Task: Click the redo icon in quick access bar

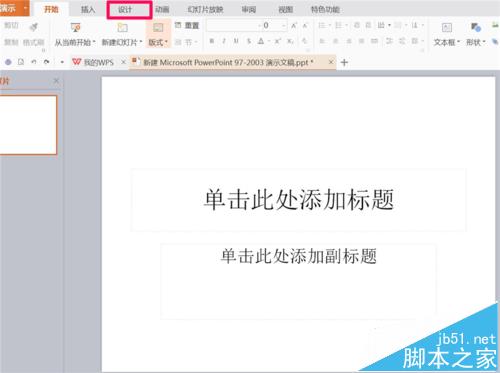Action: (47, 62)
